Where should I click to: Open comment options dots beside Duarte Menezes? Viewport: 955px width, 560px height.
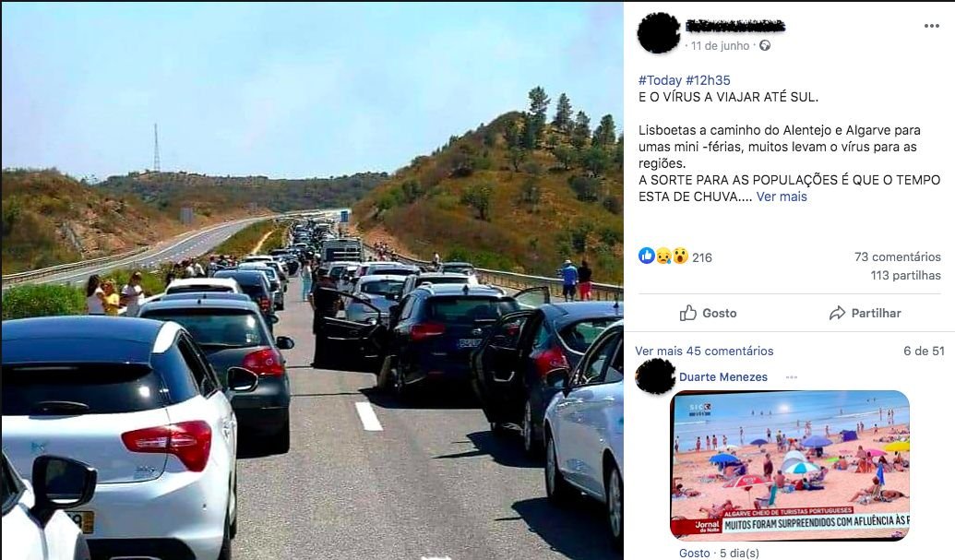tap(791, 377)
